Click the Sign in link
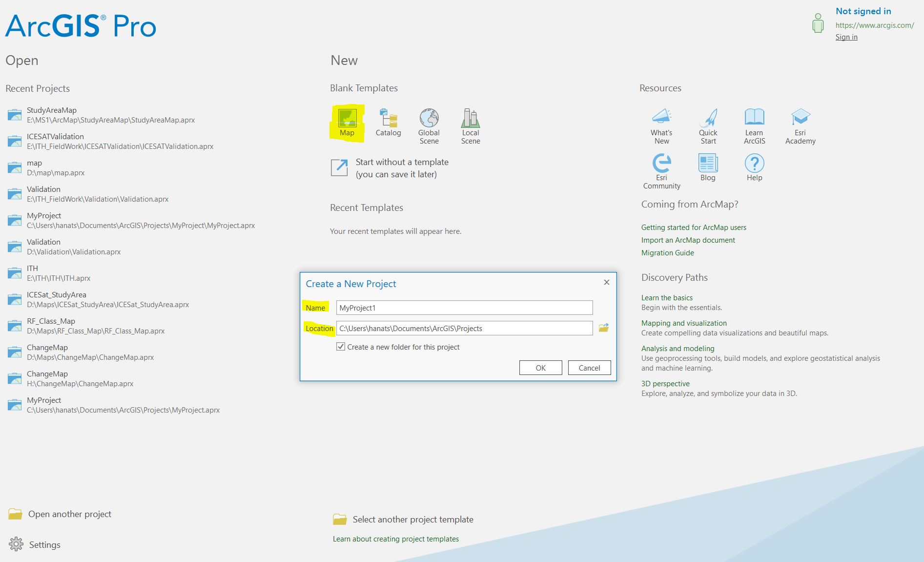 point(846,37)
